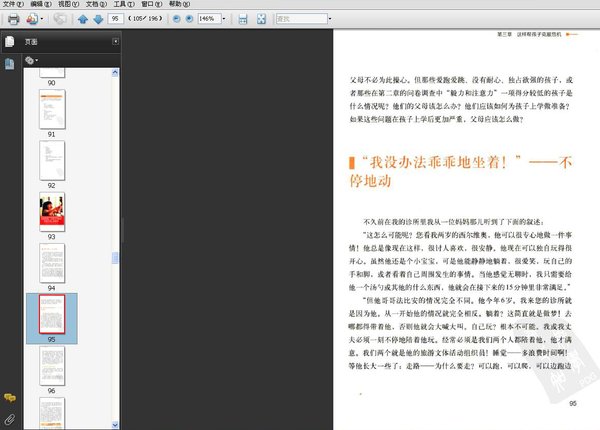This screenshot has height=430, width=600.
Task: Collapse the pages panel with the small arrow button
Action: point(116,41)
